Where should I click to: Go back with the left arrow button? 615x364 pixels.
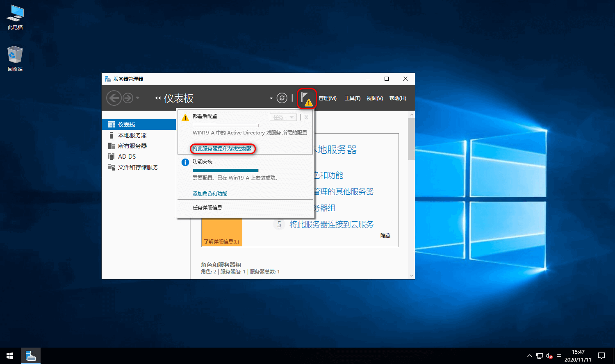point(114,98)
